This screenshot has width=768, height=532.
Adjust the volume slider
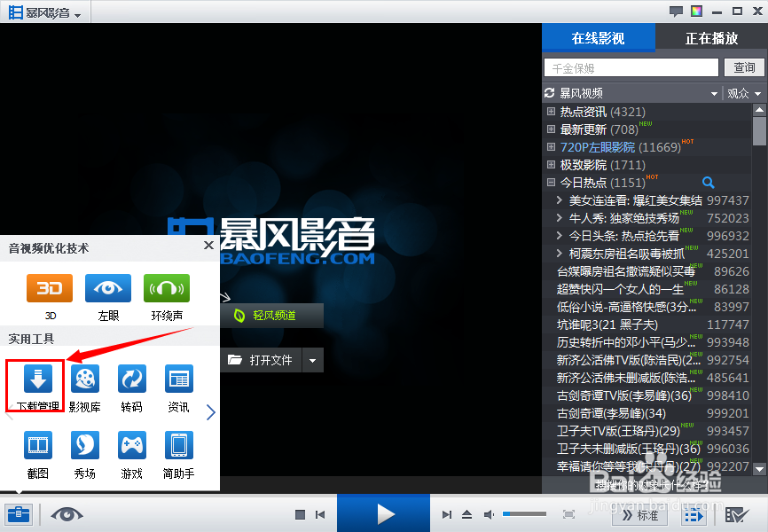(x=525, y=514)
